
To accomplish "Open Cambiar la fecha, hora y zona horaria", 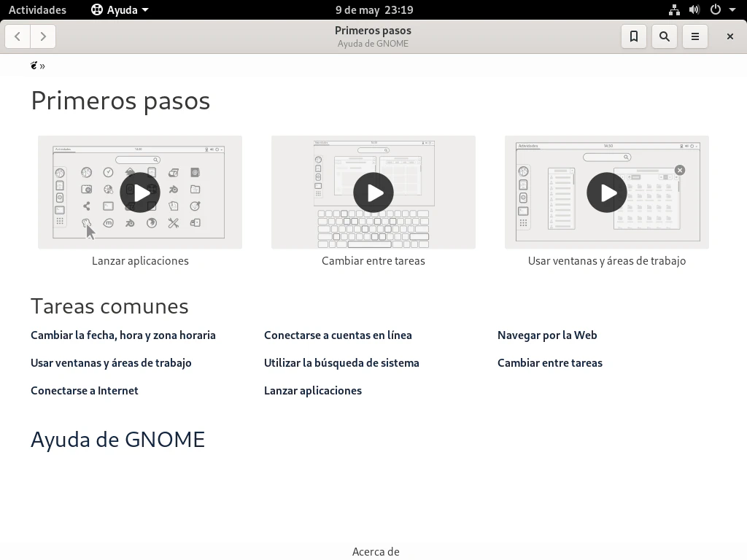I will [123, 335].
